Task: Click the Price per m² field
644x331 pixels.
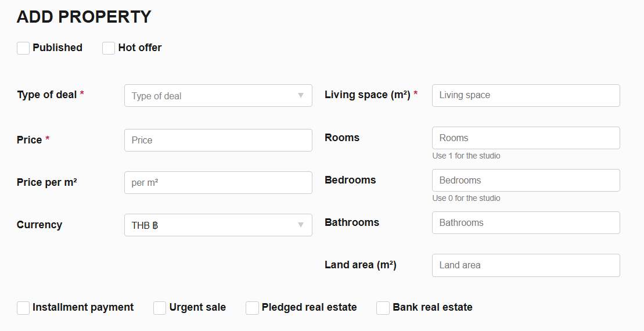Action: (x=218, y=182)
